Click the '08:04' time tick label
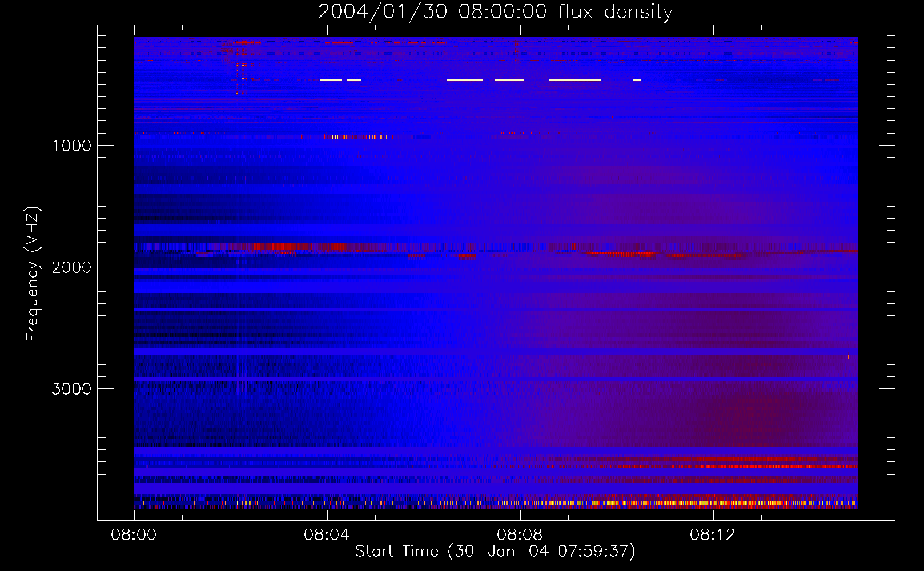The image size is (924, 571). coord(327,535)
